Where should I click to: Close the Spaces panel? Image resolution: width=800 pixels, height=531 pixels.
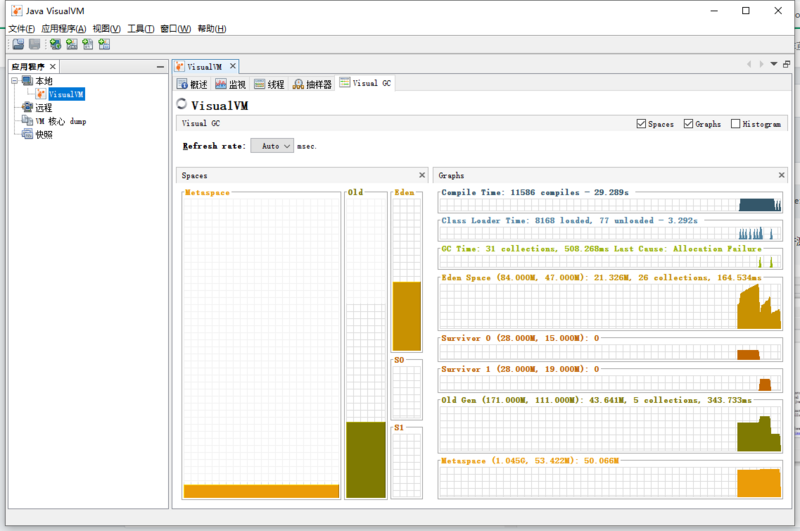[x=422, y=175]
